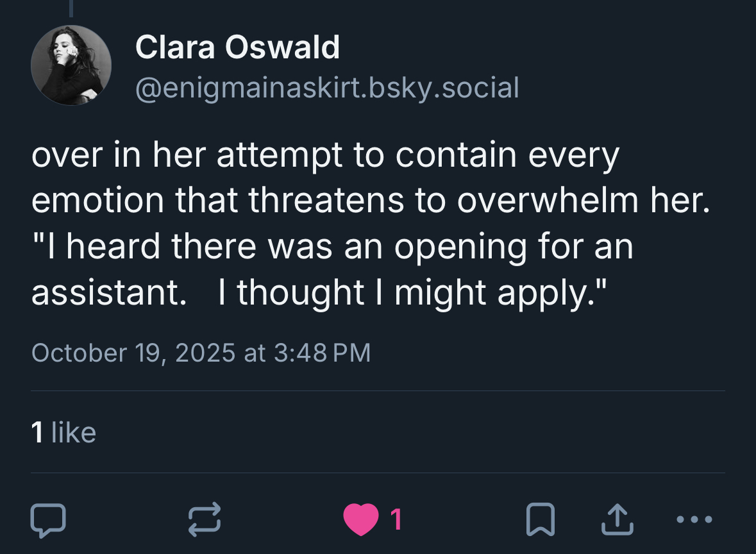Click the thread connector line above the avatar

[x=71, y=8]
